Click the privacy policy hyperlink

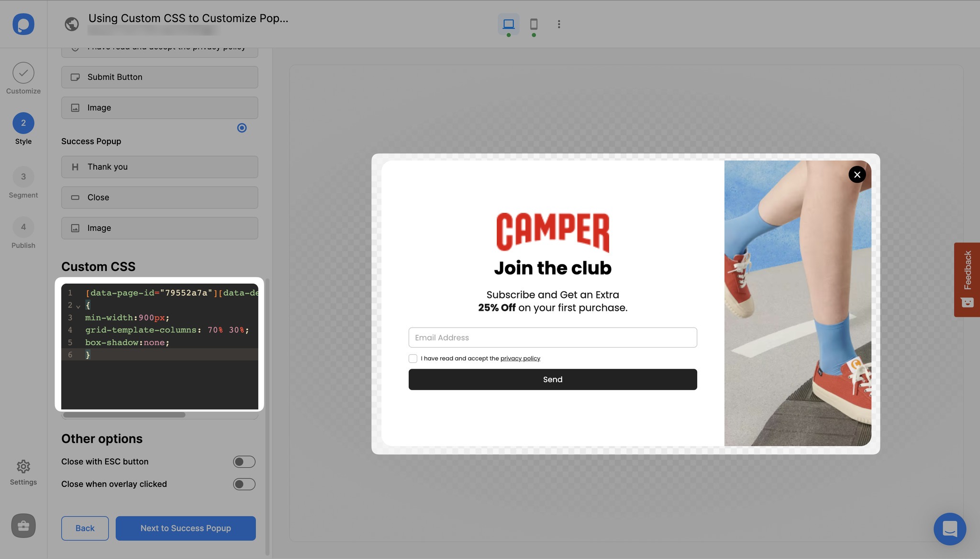point(520,358)
